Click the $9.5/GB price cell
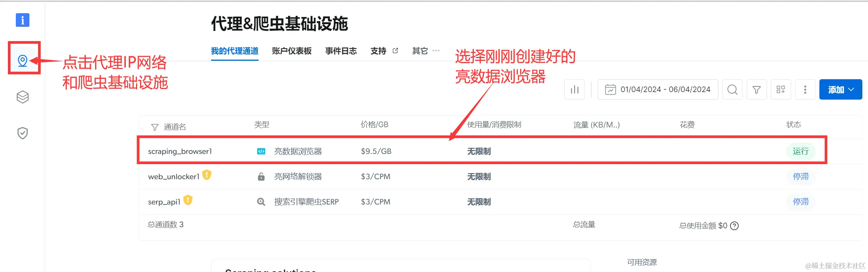 click(x=376, y=151)
